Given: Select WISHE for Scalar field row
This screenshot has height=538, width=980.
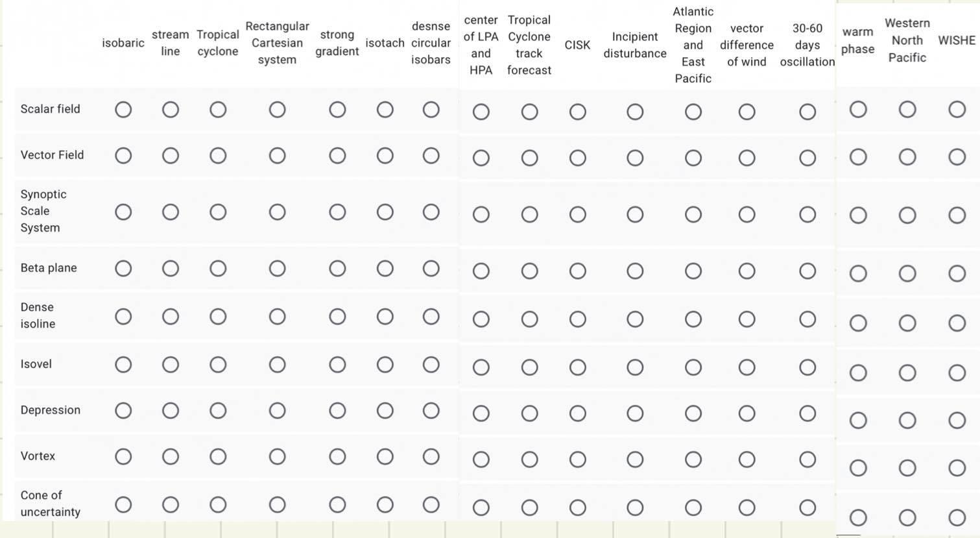Looking at the screenshot, I should tap(957, 109).
